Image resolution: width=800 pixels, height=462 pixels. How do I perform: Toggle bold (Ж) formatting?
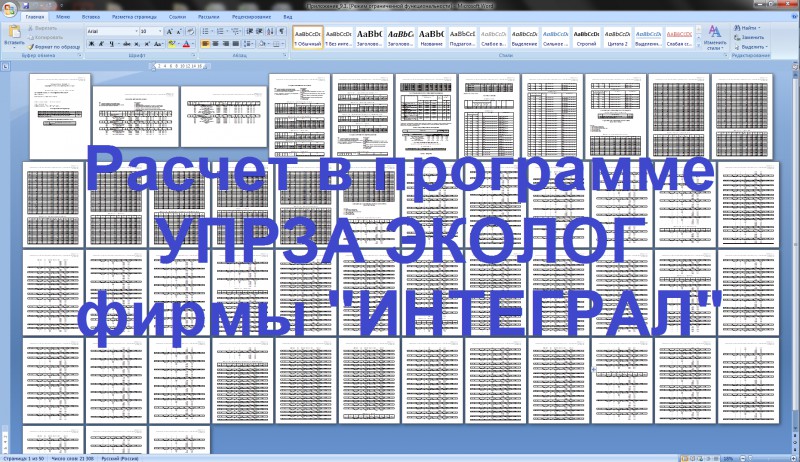[91, 44]
